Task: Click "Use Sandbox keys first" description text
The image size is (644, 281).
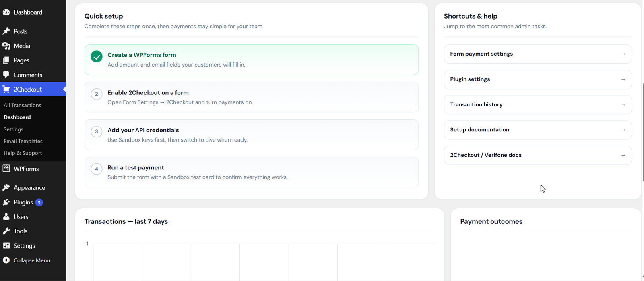Action: click(x=178, y=140)
